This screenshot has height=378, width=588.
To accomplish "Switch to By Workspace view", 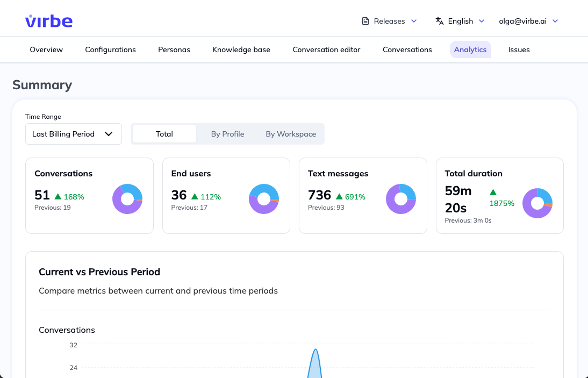I will point(291,134).
